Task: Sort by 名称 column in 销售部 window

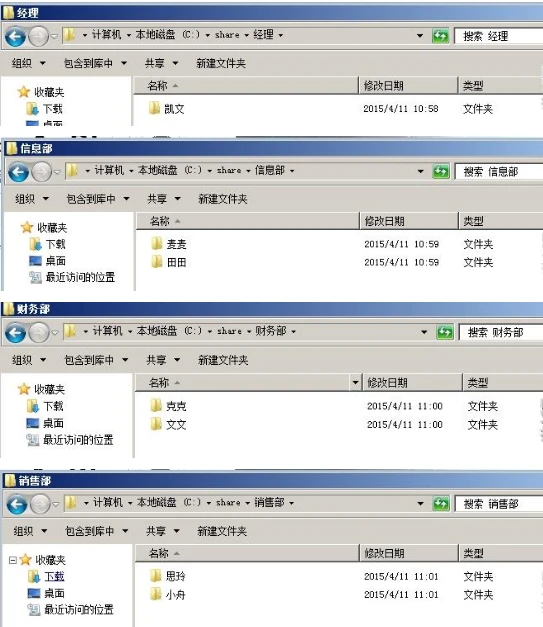Action: (x=247, y=553)
